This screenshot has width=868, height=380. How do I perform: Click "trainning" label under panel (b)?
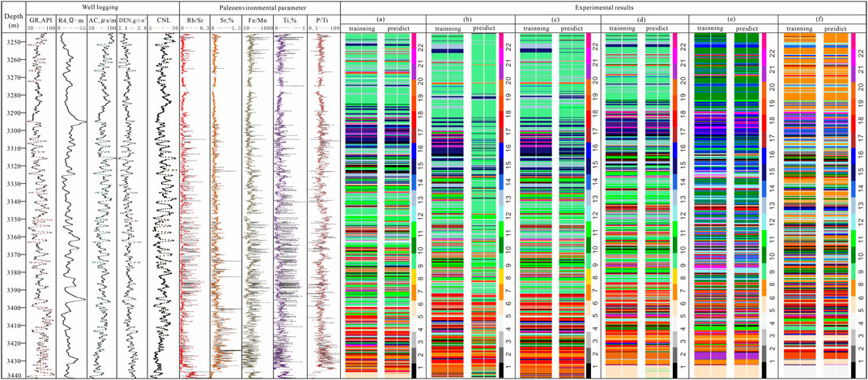click(x=447, y=28)
